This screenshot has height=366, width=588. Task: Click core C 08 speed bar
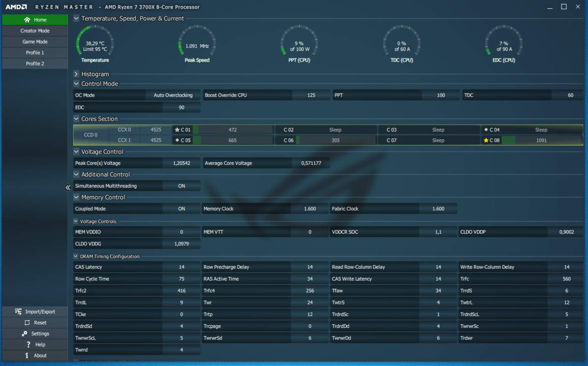pyautogui.click(x=541, y=140)
